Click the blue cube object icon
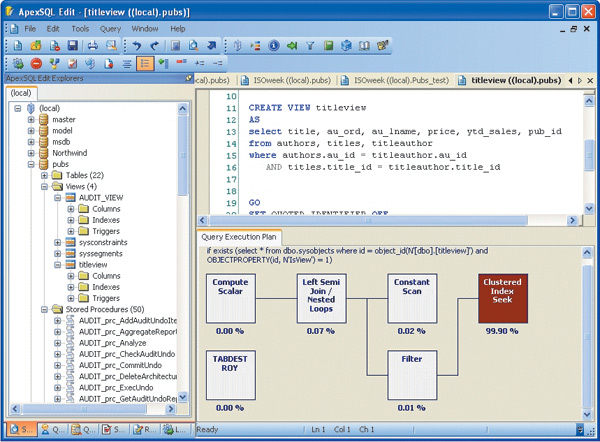600x442 pixels. [x=346, y=46]
